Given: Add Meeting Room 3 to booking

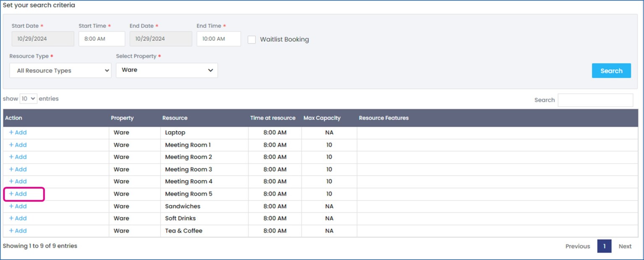Looking at the screenshot, I should (18, 169).
